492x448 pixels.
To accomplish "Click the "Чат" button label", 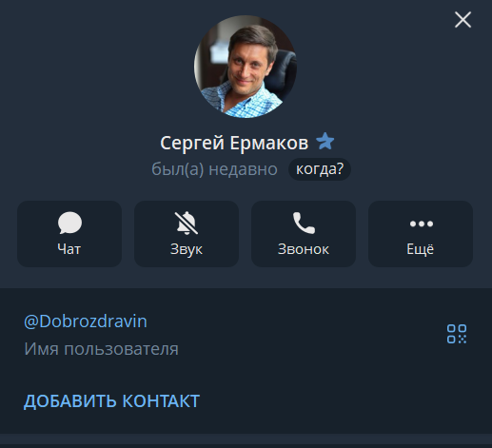I will tap(69, 249).
